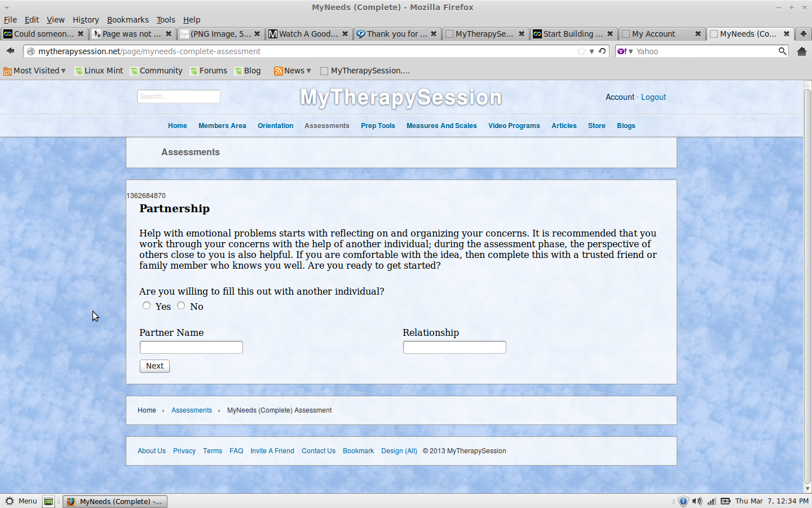Image resolution: width=812 pixels, height=508 pixels.
Task: Click the Next button
Action: (x=155, y=366)
